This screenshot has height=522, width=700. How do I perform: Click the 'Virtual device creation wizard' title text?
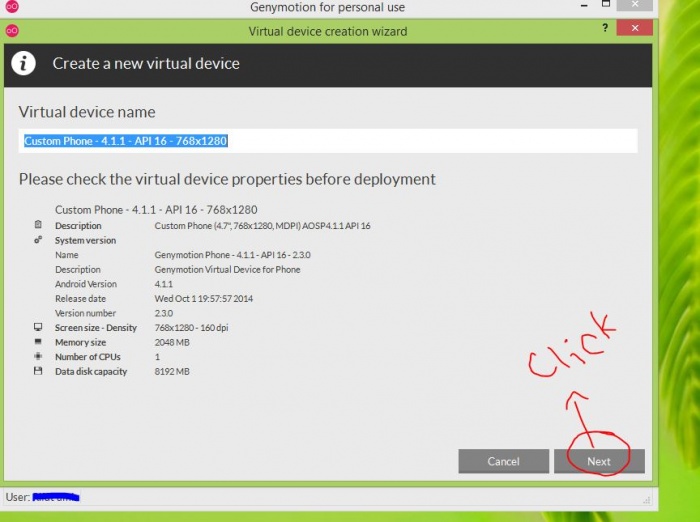pyautogui.click(x=328, y=31)
